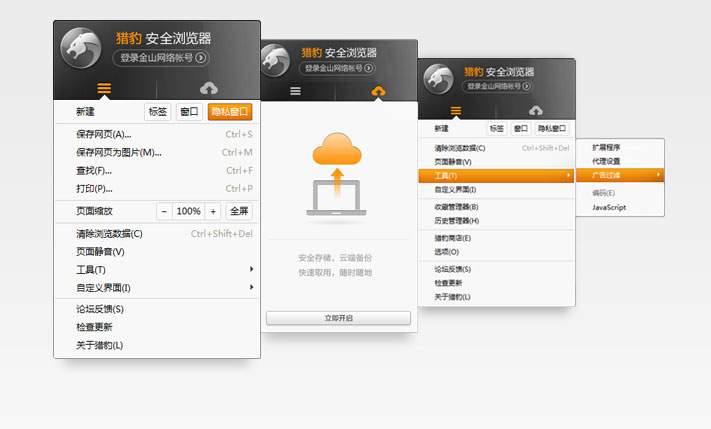Select the orange cloud tab in middle panel

(378, 91)
